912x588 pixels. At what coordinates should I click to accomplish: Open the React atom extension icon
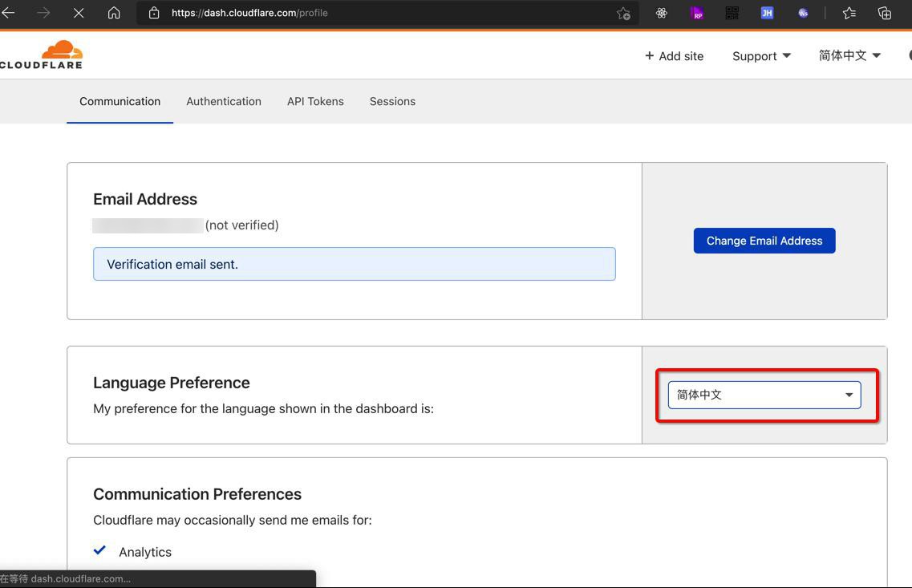tap(661, 13)
